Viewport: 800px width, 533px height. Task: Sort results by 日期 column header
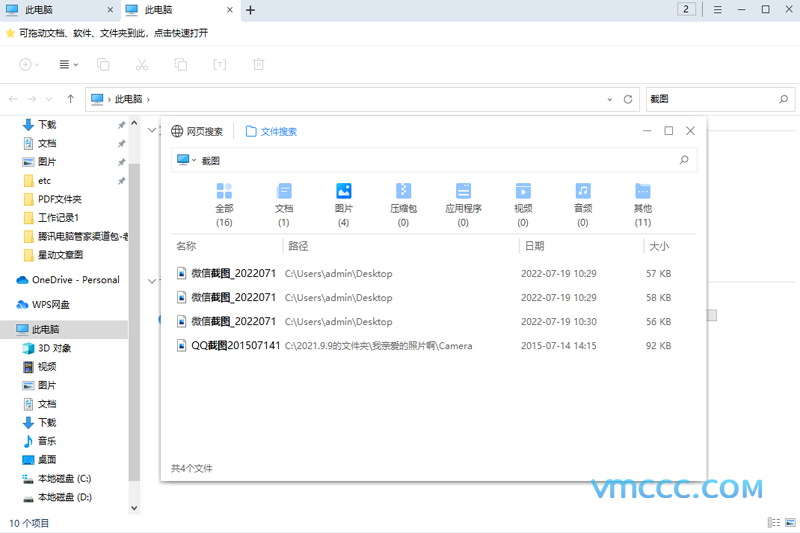click(x=534, y=245)
